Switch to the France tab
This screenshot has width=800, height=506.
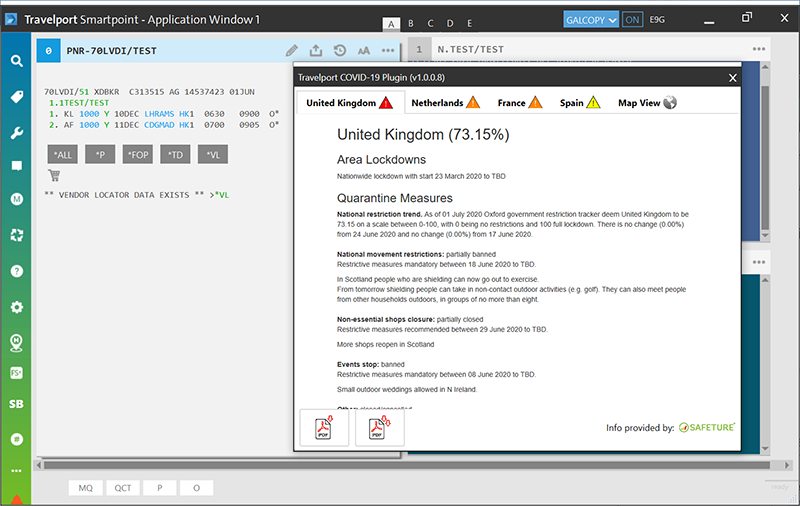[519, 103]
